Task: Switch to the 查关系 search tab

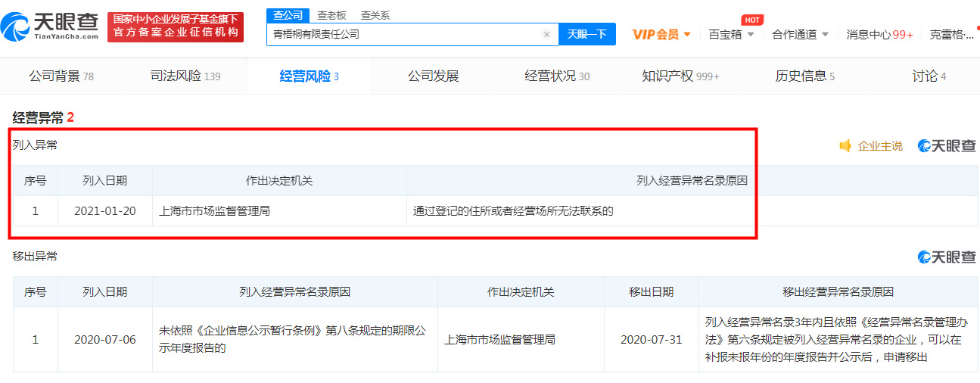Action: point(375,15)
